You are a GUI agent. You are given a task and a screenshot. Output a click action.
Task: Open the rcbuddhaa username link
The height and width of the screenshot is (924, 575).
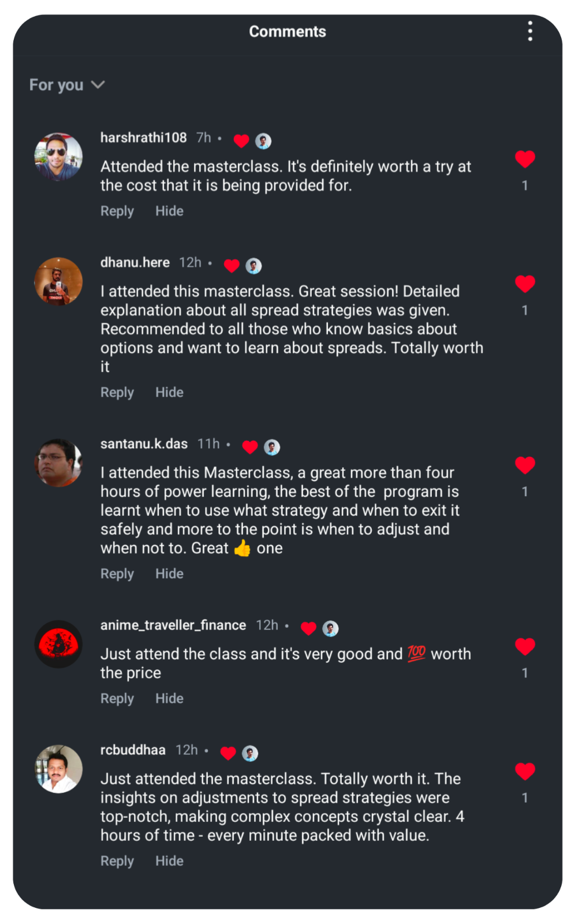click(133, 750)
